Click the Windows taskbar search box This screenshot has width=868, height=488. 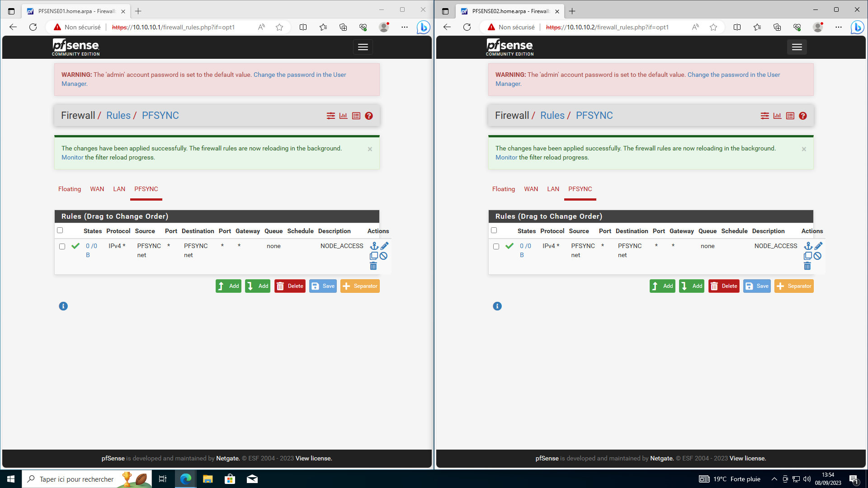coord(77,479)
